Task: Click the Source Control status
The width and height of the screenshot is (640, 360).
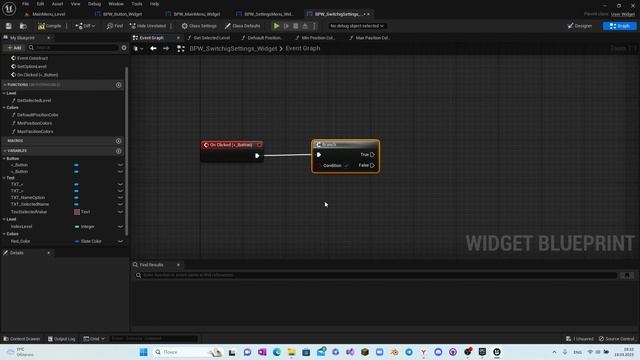Action: click(x=617, y=339)
